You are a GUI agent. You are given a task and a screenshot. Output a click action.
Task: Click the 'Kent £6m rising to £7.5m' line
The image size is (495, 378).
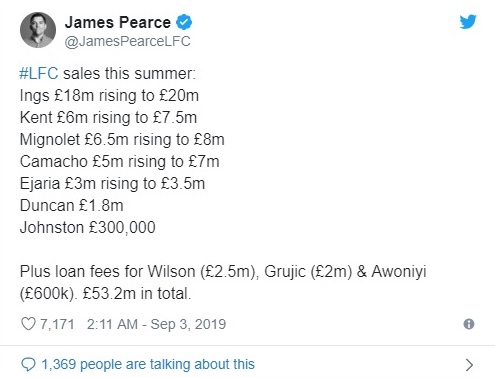[x=108, y=118]
